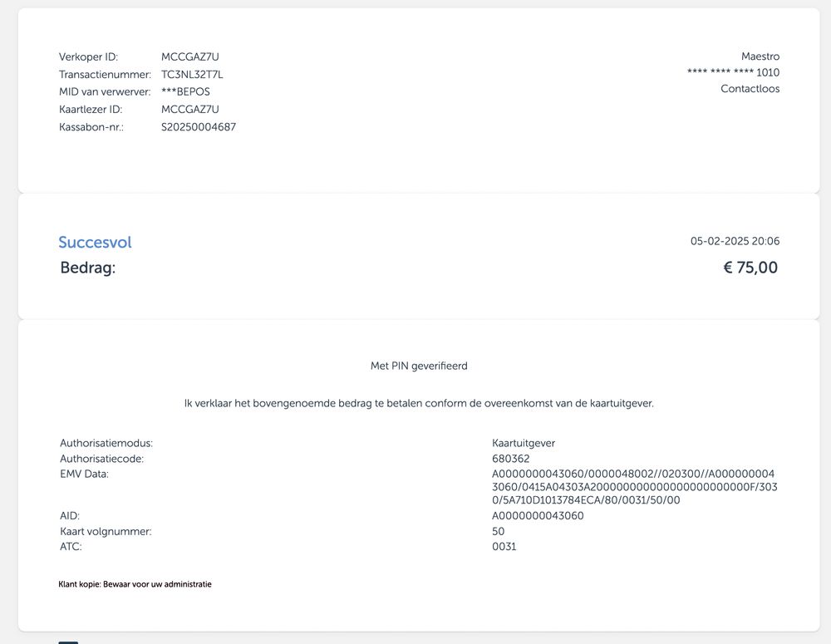The height and width of the screenshot is (644, 831).
Task: Click the Kaart volgnummer value 50
Action: (499, 531)
